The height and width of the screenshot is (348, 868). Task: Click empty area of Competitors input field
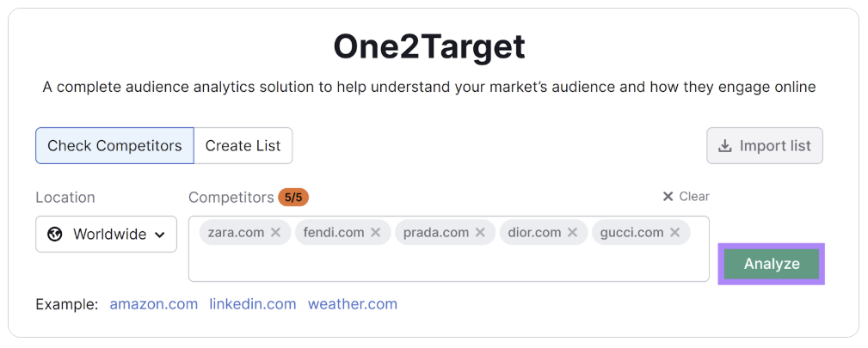[447, 265]
